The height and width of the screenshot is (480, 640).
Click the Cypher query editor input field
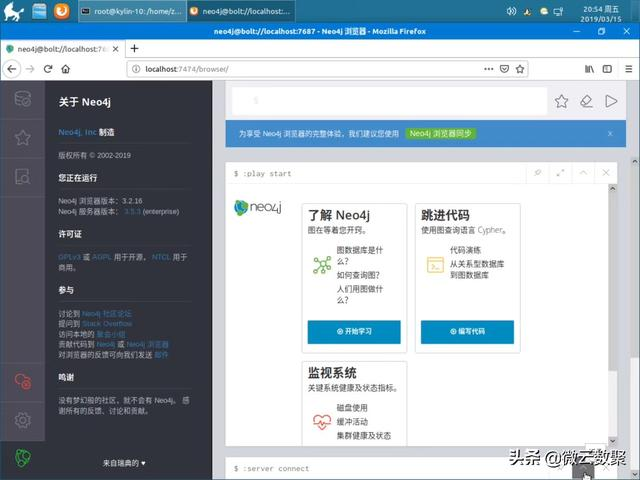pyautogui.click(x=389, y=101)
